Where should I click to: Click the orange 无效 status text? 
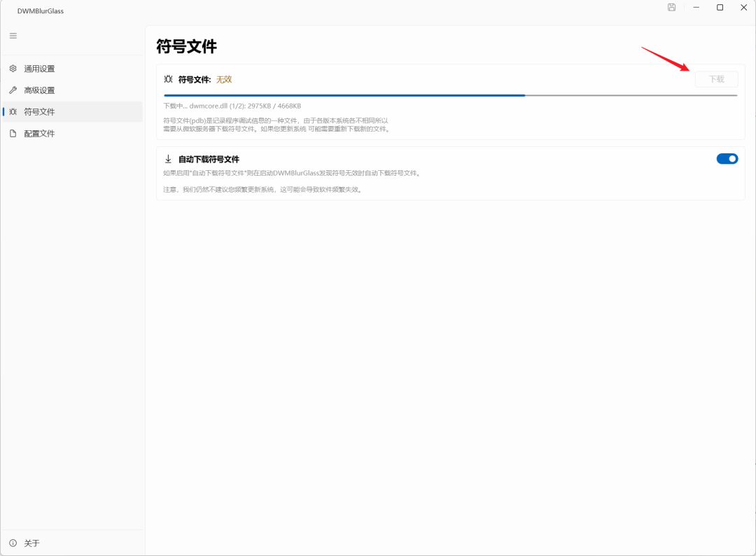tap(224, 79)
